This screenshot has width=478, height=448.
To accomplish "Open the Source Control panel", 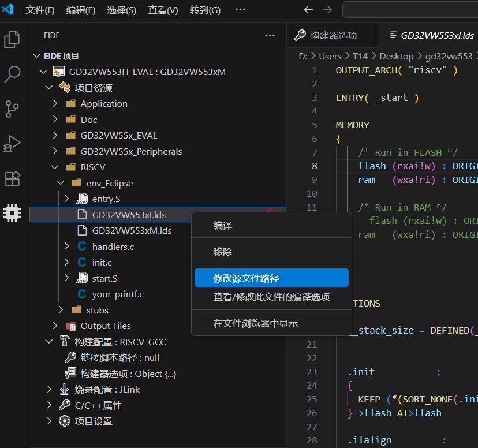I will point(12,109).
